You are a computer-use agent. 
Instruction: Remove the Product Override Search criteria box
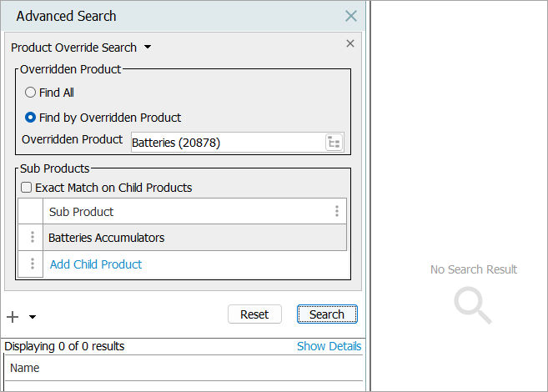(x=349, y=44)
